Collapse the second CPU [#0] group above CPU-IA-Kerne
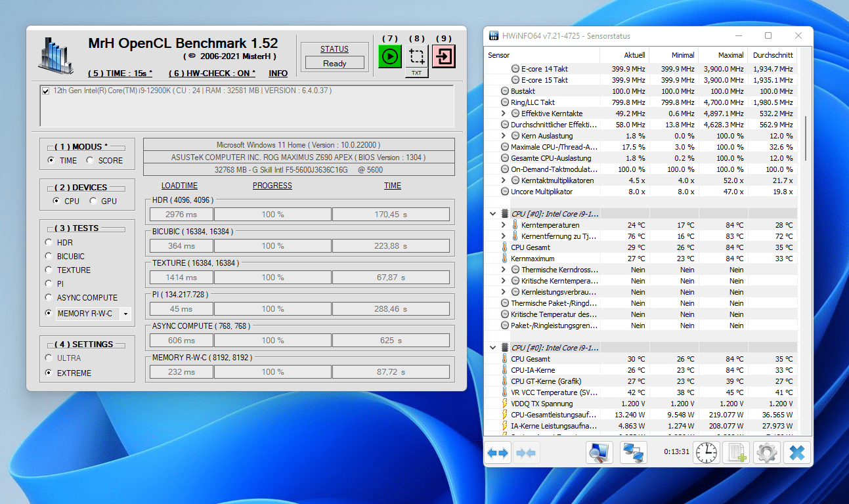This screenshot has height=504, width=849. point(492,348)
